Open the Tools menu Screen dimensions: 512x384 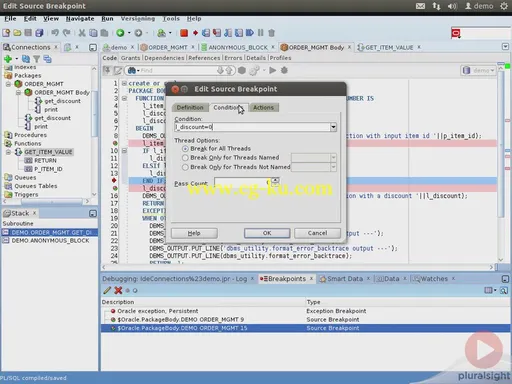point(171,19)
